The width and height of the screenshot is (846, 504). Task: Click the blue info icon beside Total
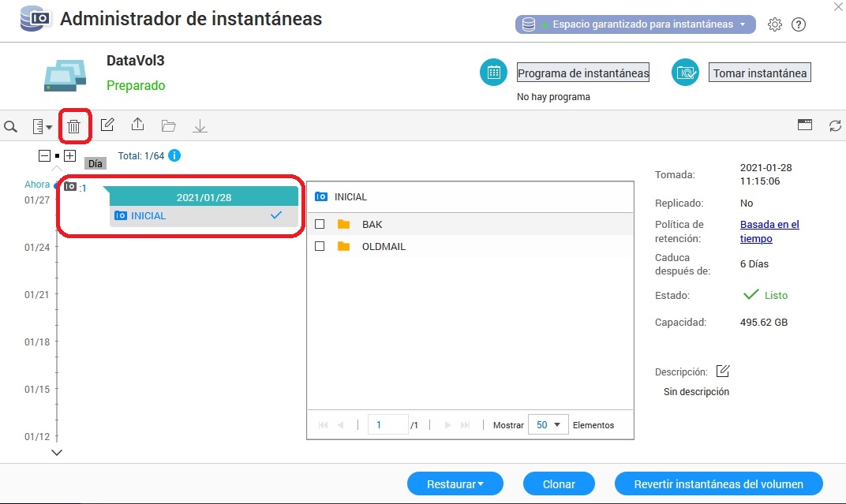[x=175, y=155]
